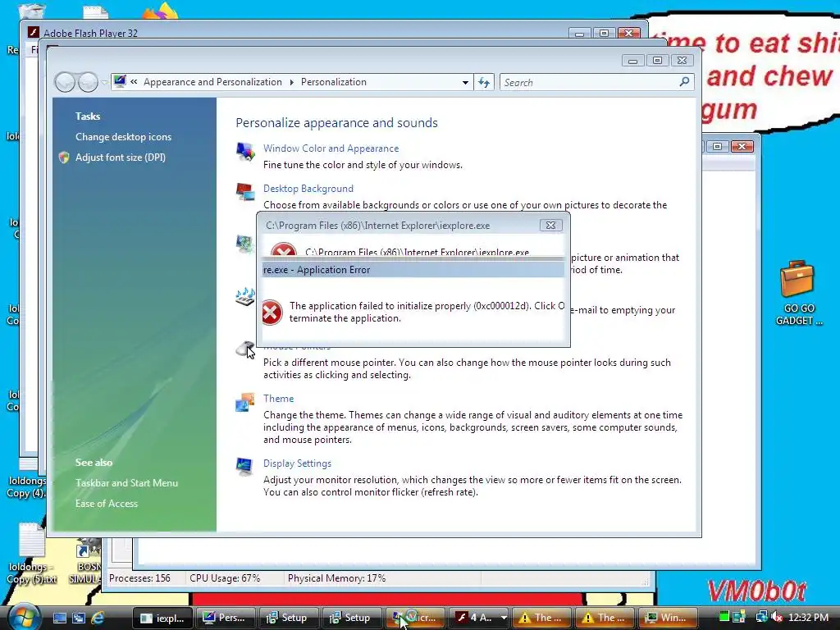The image size is (840, 630).
Task: Expand the recent pages dropdown arrow
Action: pyautogui.click(x=104, y=82)
